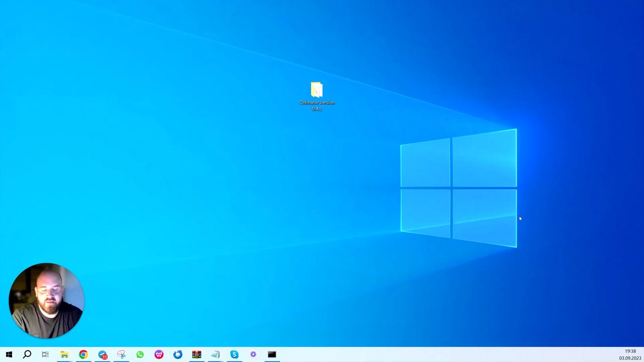Open File Explorer from taskbar
Screen dimensions: 644x362
point(64,354)
